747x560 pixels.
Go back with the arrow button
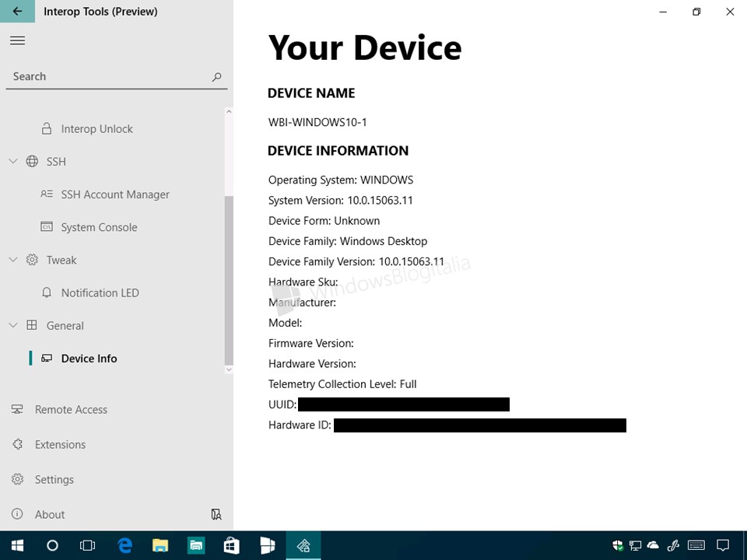point(17,12)
